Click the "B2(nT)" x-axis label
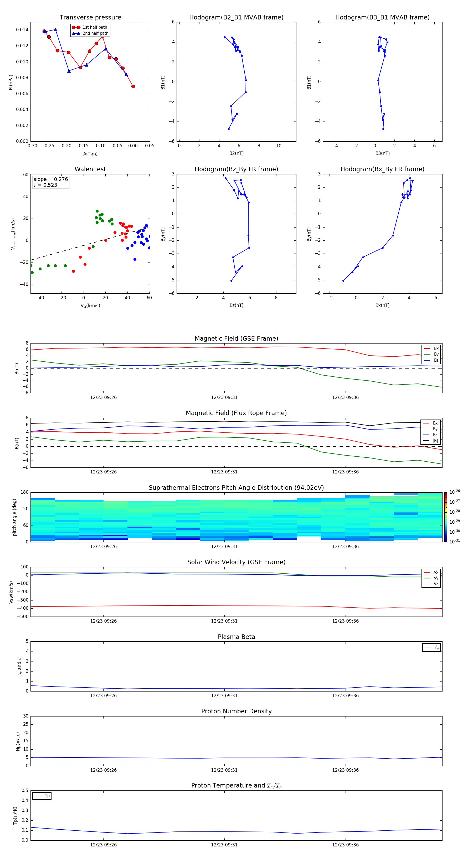 [236, 154]
